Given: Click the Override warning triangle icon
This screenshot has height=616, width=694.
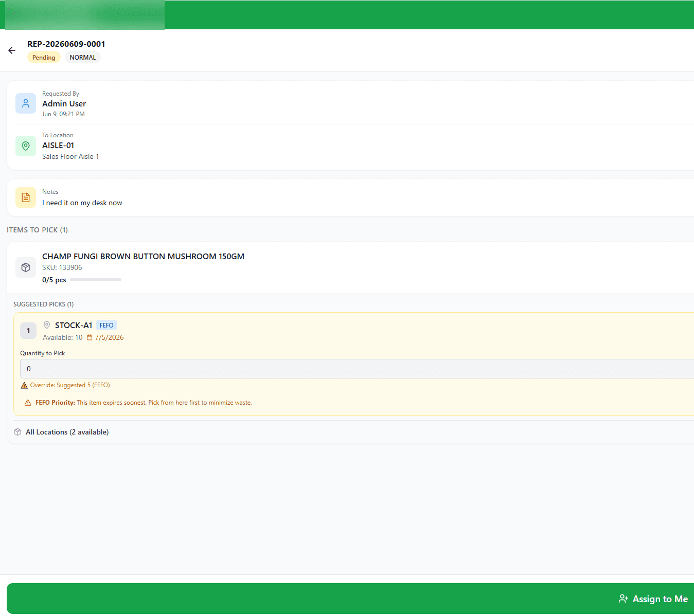Looking at the screenshot, I should (x=24, y=385).
